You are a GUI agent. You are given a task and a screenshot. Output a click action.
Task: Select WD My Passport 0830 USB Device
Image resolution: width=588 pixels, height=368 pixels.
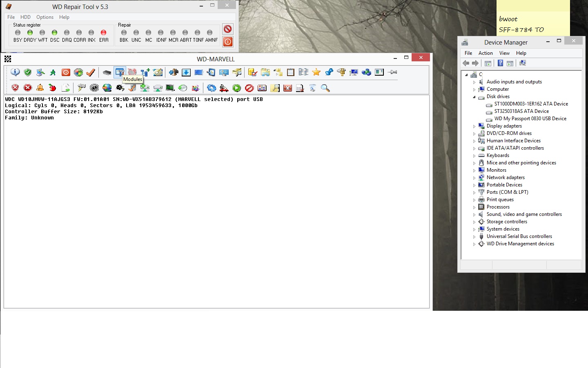(530, 119)
